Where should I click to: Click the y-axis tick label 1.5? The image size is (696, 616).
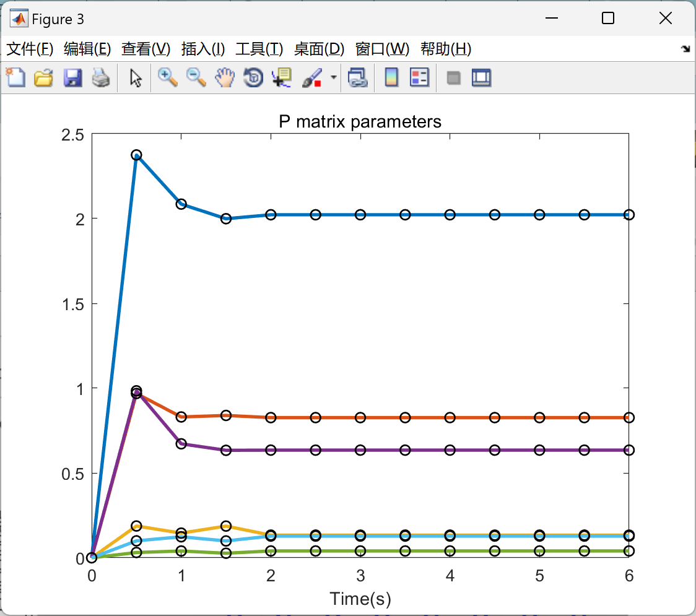coord(73,305)
